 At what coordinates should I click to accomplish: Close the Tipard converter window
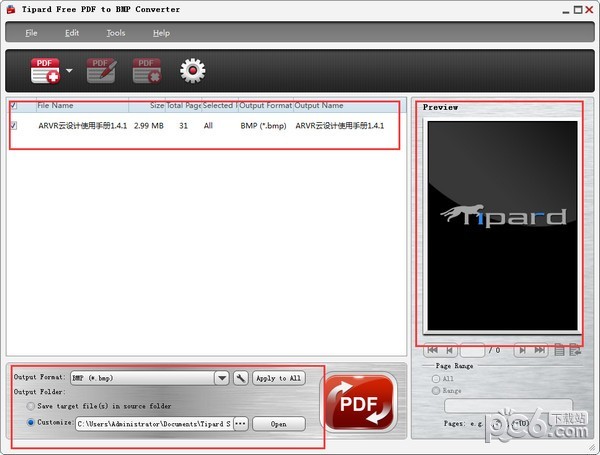(589, 10)
